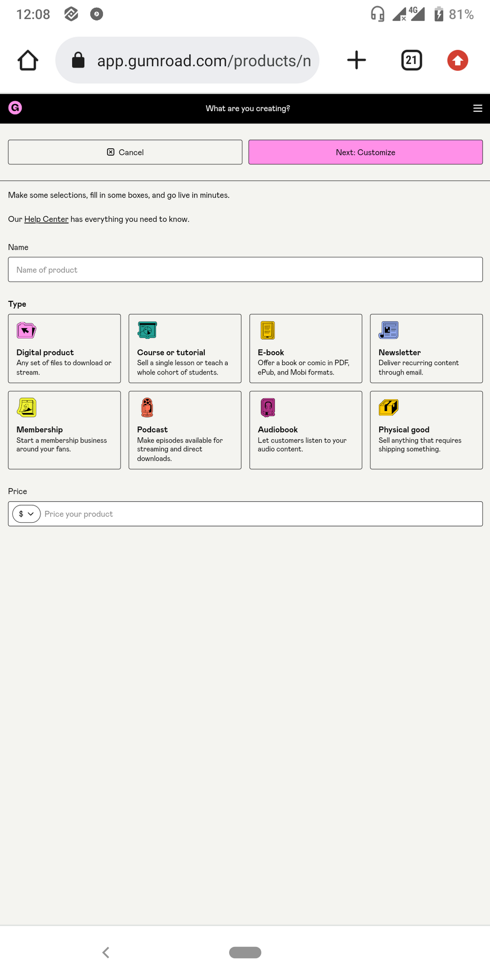Tap the battery status icon
Screen dimensions: 490x980
[x=439, y=14]
